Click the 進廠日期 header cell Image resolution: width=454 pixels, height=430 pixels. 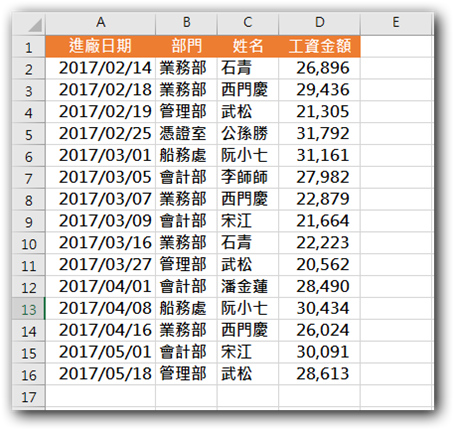(x=100, y=46)
